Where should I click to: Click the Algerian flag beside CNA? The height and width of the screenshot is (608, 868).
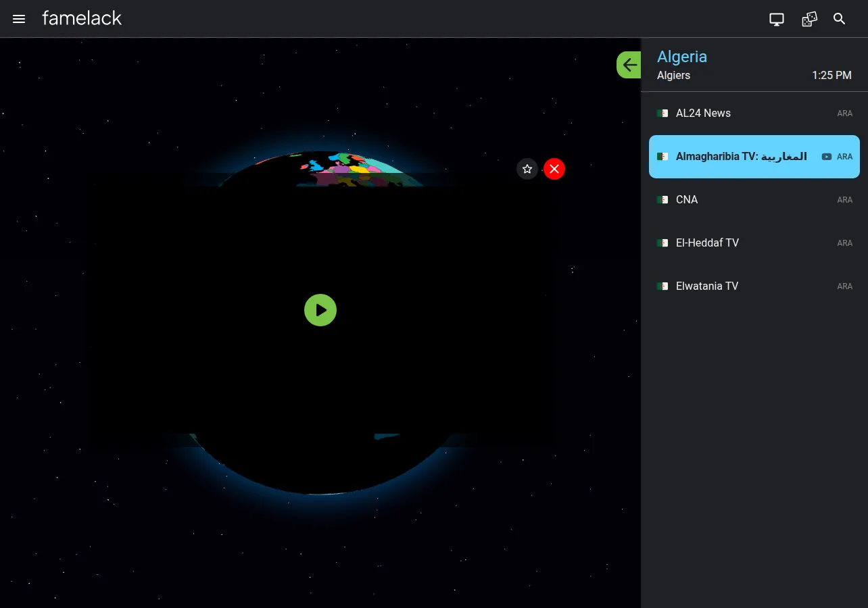662,200
